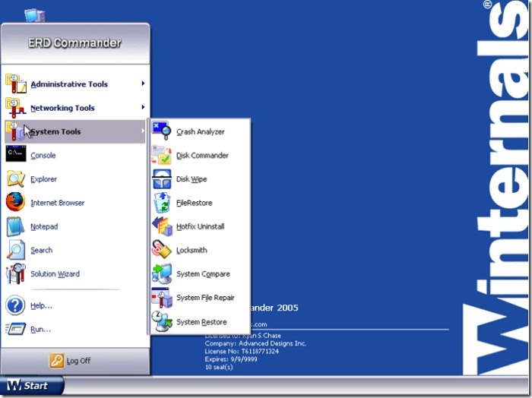Viewport: 532px width, 398px height.
Task: Open the System Restore icon
Action: pos(162,321)
